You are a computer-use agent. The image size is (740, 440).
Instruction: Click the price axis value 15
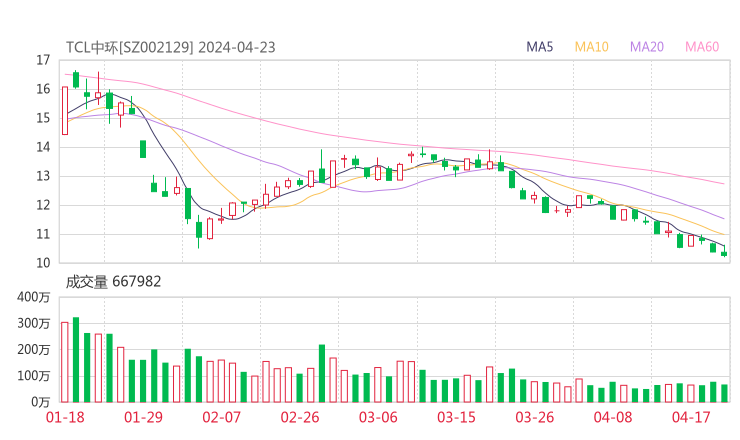(x=43, y=118)
